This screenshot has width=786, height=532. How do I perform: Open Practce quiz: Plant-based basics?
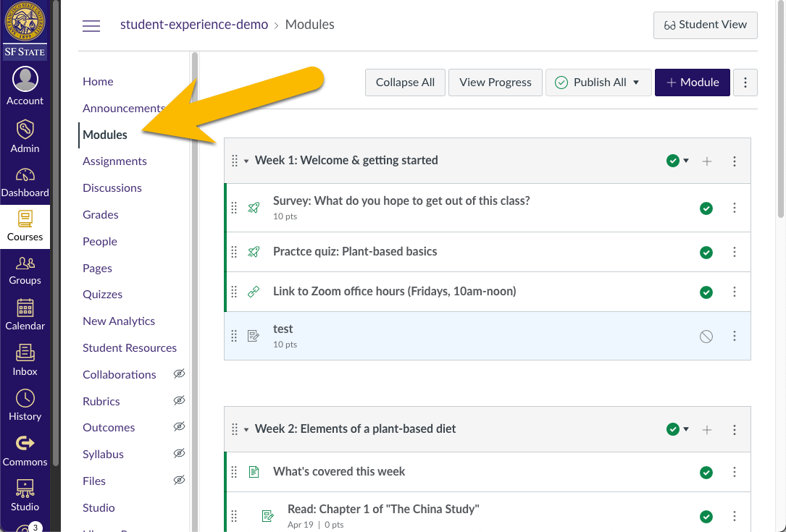tap(355, 251)
